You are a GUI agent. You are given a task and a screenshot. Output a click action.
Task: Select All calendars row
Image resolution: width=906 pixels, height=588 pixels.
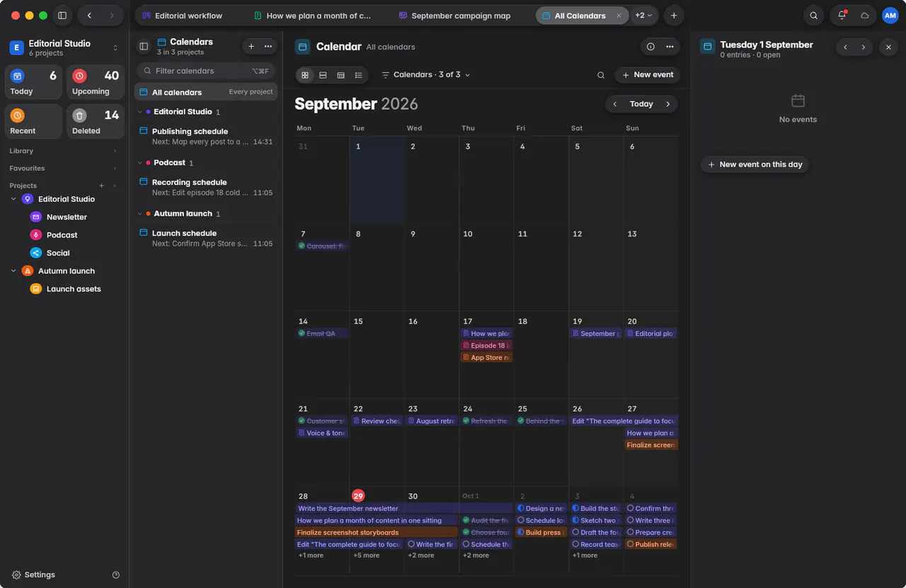(x=206, y=92)
